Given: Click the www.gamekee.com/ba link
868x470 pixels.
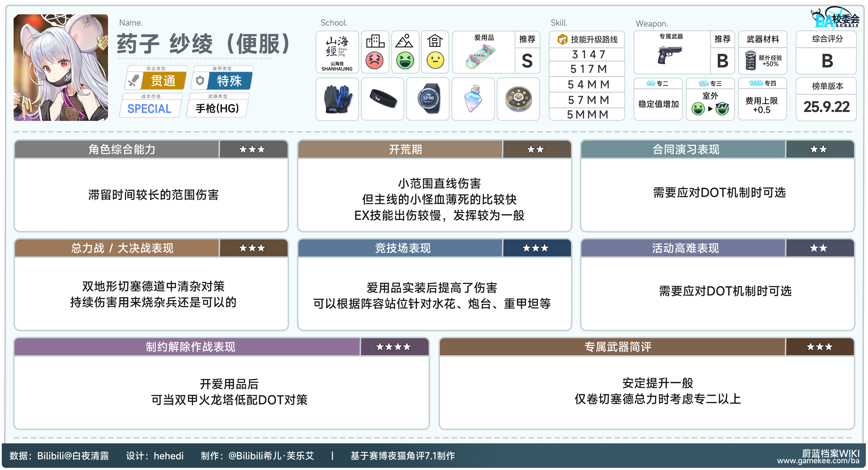Looking at the screenshot, I should (x=818, y=461).
